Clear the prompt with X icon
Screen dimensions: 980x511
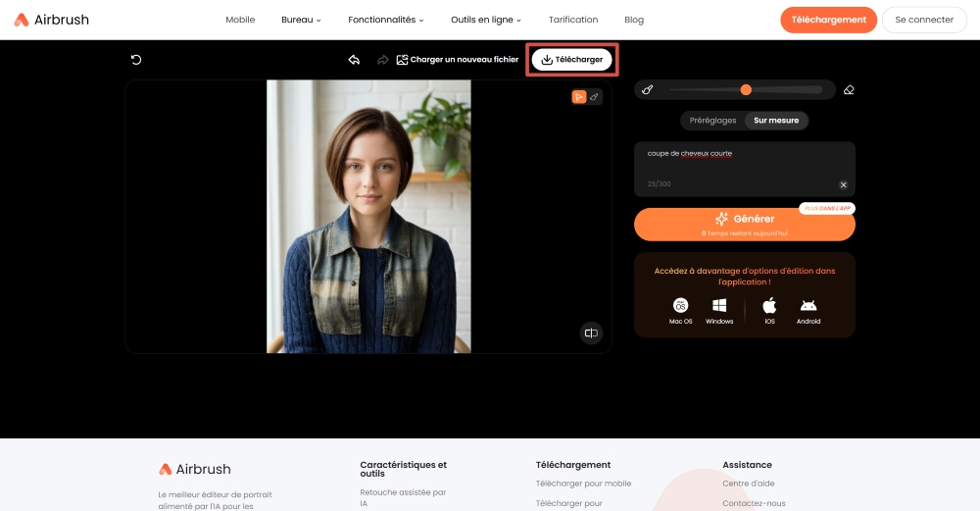click(x=843, y=184)
